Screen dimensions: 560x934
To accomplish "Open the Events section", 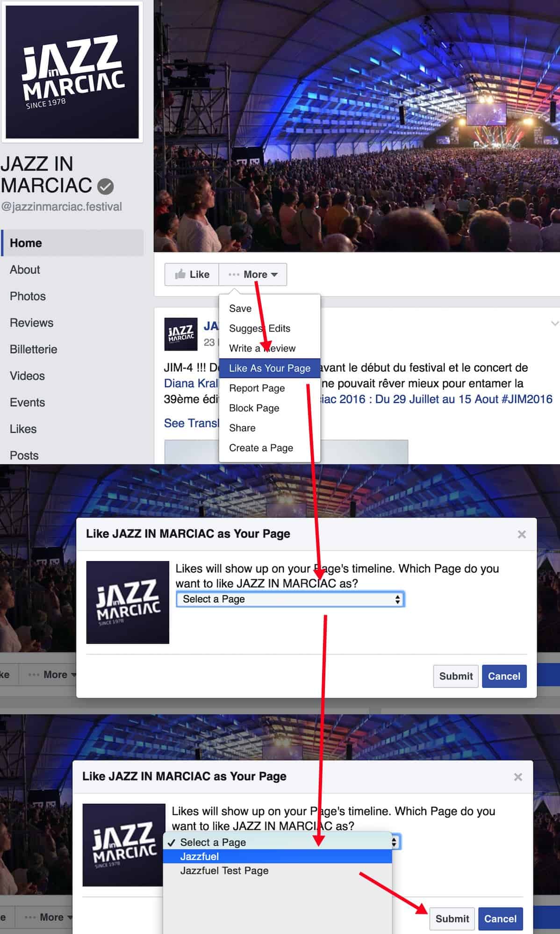I will (x=27, y=403).
